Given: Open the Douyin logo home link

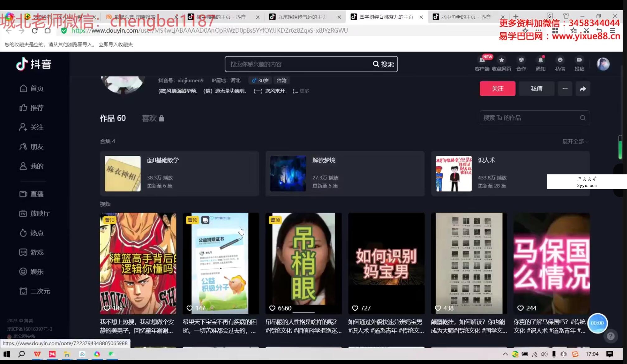Looking at the screenshot, I should (x=34, y=64).
